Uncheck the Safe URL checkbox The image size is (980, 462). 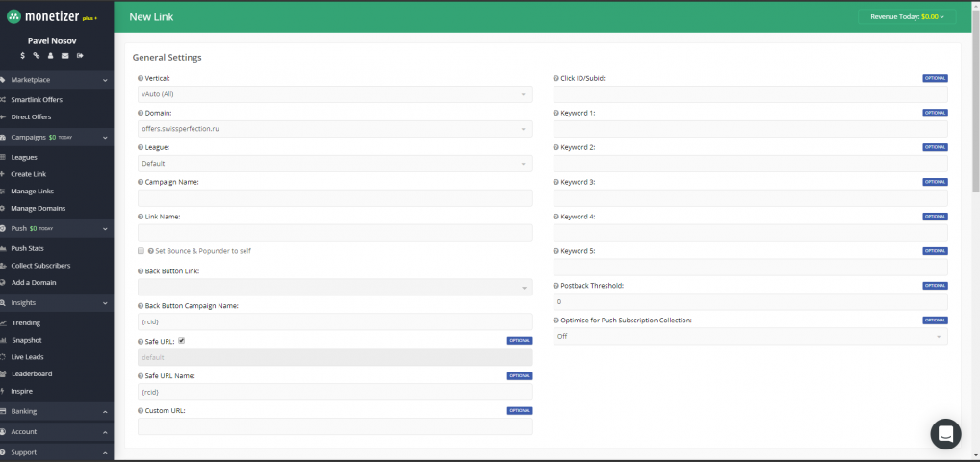click(182, 340)
